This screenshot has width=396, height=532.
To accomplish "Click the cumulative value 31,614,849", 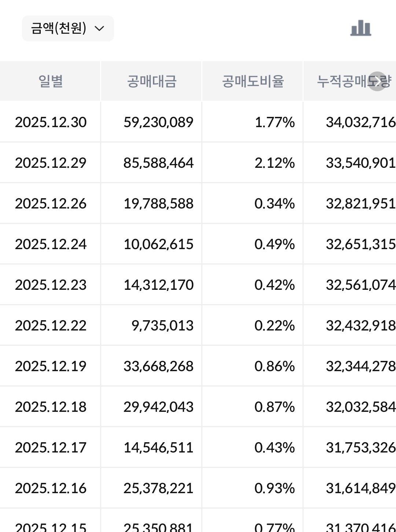I will [x=361, y=488].
